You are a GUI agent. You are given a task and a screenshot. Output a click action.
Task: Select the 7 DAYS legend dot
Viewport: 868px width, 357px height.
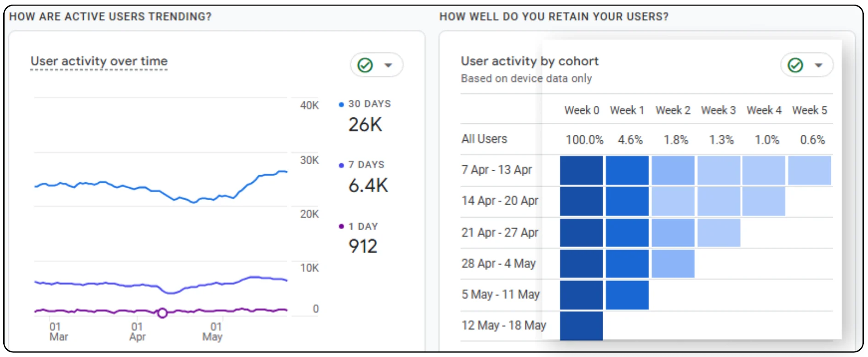[x=341, y=165]
